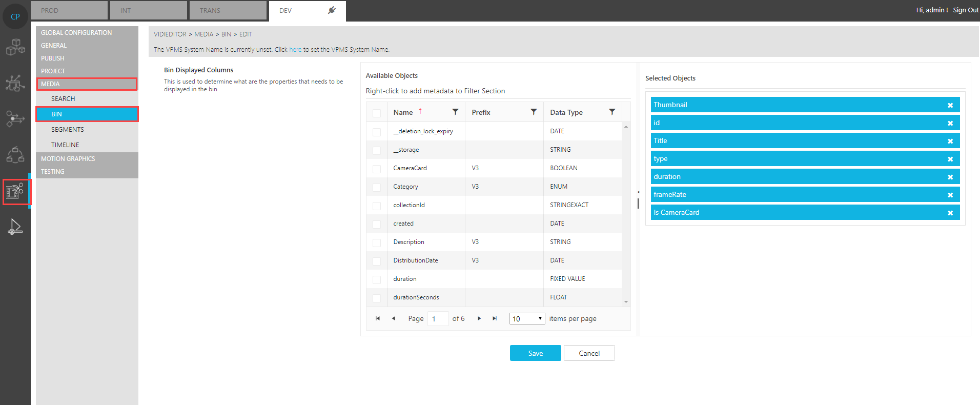Select SEGMENTS in the Media submenu
Image resolution: width=980 pixels, height=405 pixels.
pyautogui.click(x=68, y=130)
